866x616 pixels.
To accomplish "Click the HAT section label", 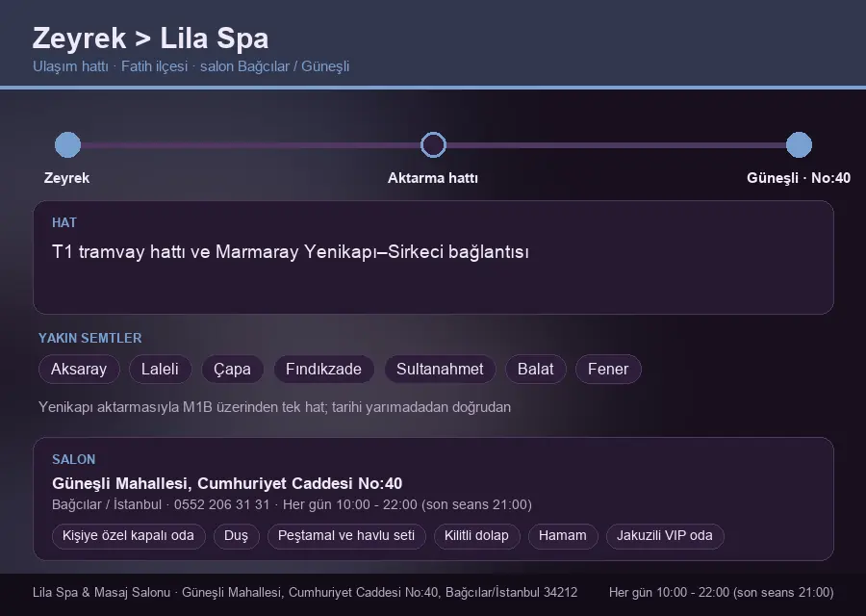I will click(x=64, y=222).
